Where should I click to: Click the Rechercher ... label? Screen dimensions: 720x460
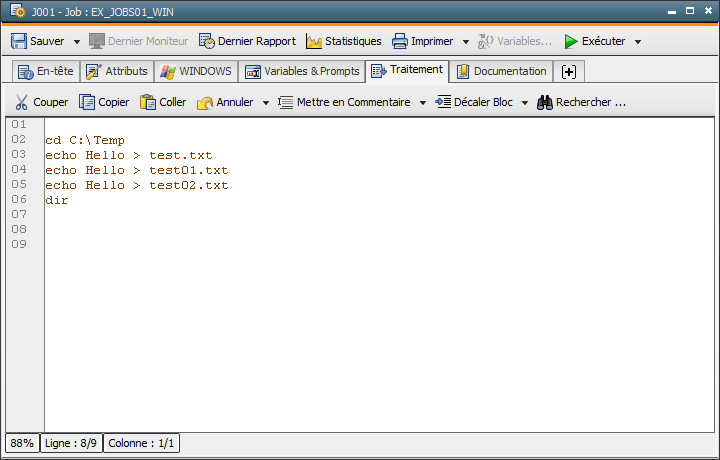[x=591, y=102]
